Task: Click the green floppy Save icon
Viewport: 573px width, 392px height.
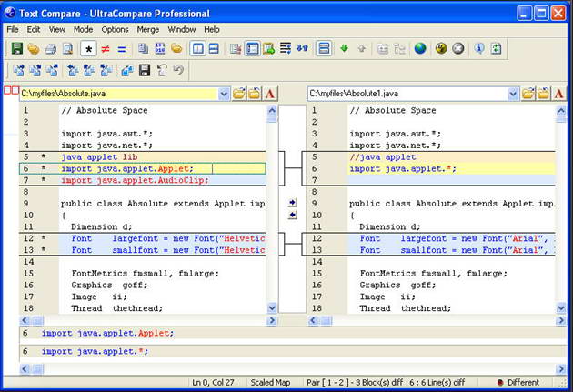Action: pyautogui.click(x=16, y=48)
